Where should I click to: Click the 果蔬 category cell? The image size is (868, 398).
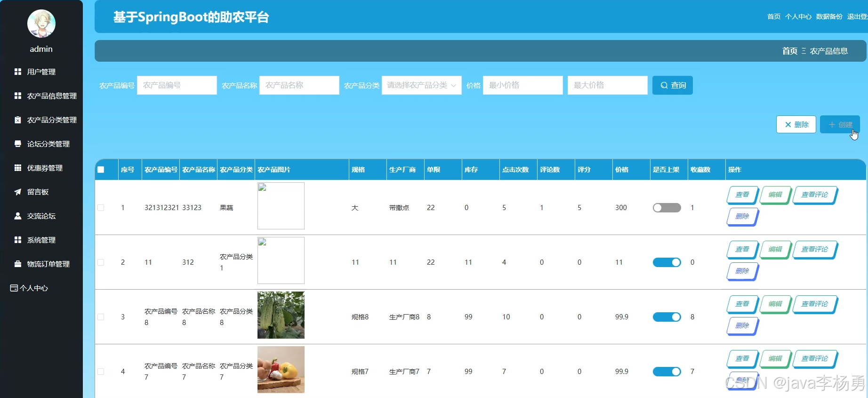pyautogui.click(x=226, y=208)
